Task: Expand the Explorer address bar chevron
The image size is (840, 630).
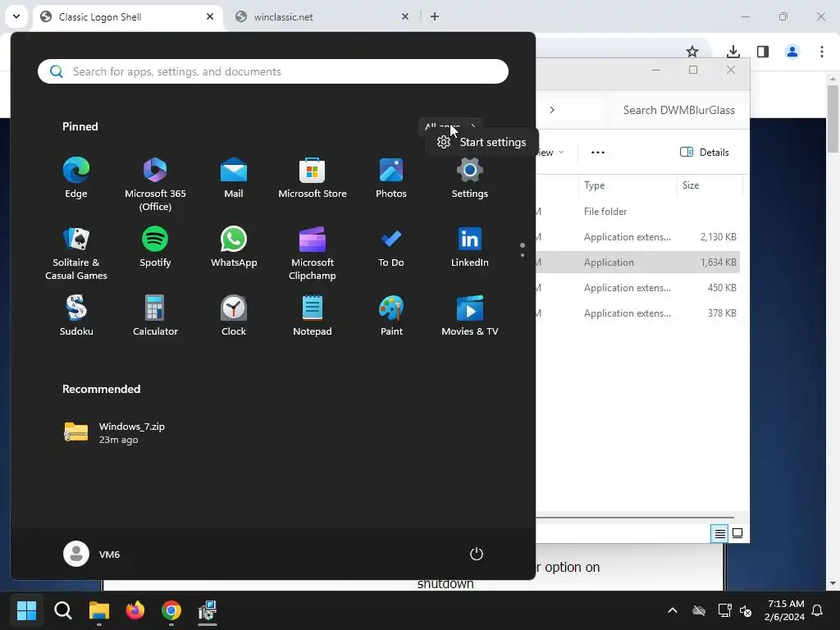Action: coord(552,110)
